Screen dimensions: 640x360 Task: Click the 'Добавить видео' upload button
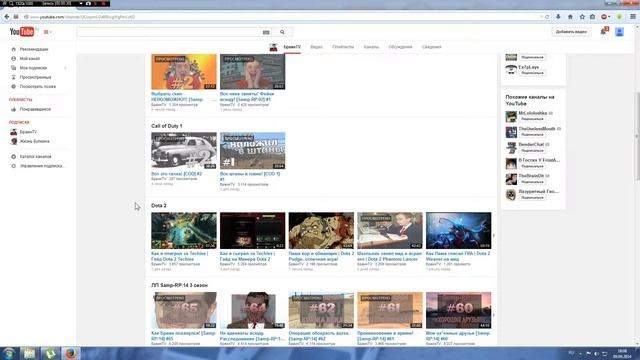point(571,32)
